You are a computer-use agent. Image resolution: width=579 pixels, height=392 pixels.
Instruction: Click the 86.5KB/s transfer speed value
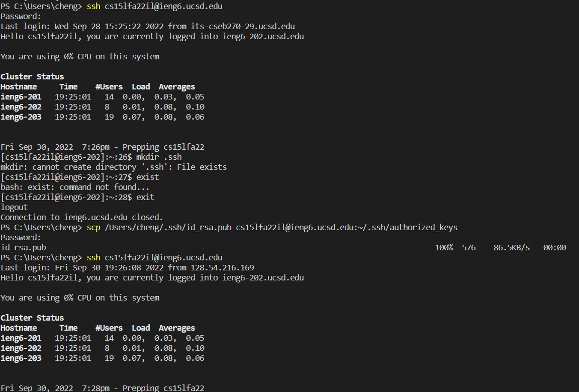512,247
